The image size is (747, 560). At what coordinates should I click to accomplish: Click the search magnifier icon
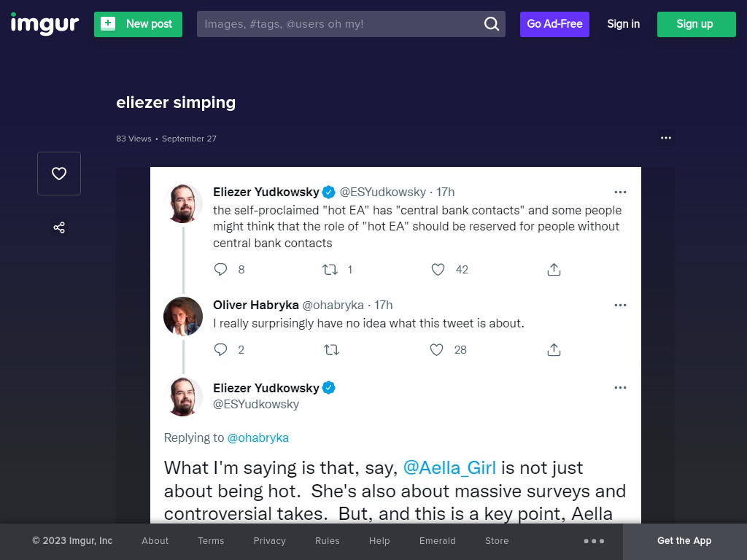pyautogui.click(x=491, y=24)
